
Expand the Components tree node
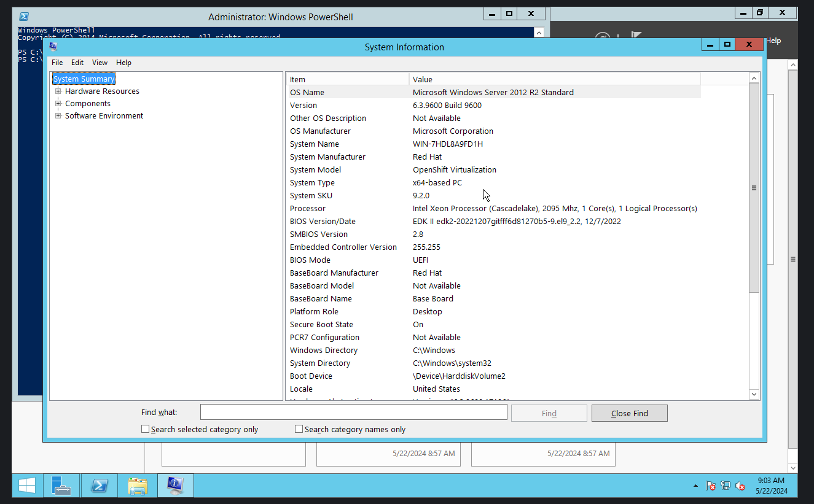[x=58, y=103]
